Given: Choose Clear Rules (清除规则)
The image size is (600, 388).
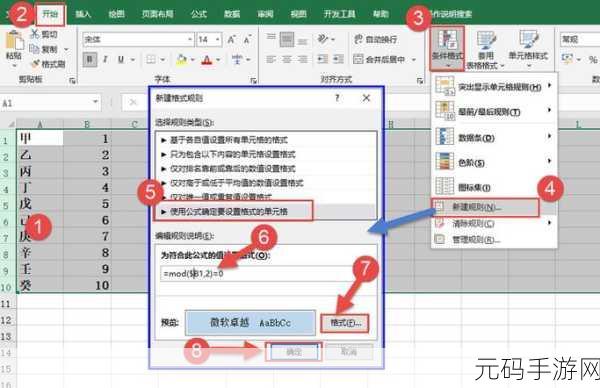Looking at the screenshot, I should click(x=494, y=223).
